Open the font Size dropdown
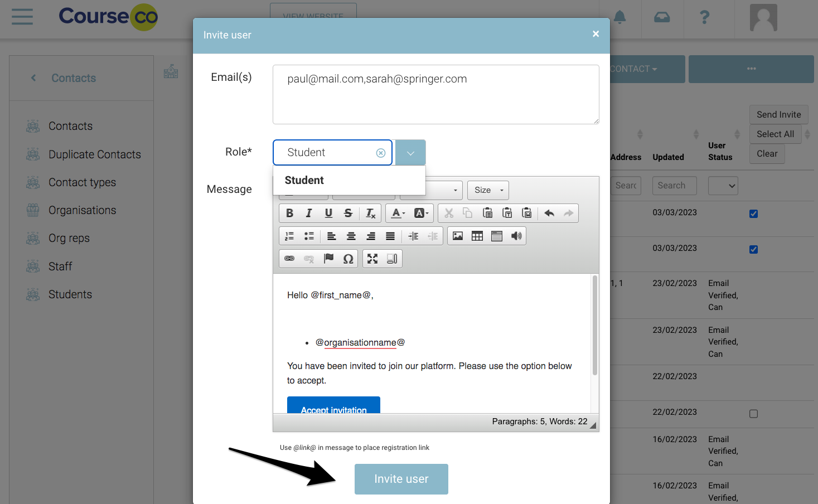 pyautogui.click(x=488, y=190)
